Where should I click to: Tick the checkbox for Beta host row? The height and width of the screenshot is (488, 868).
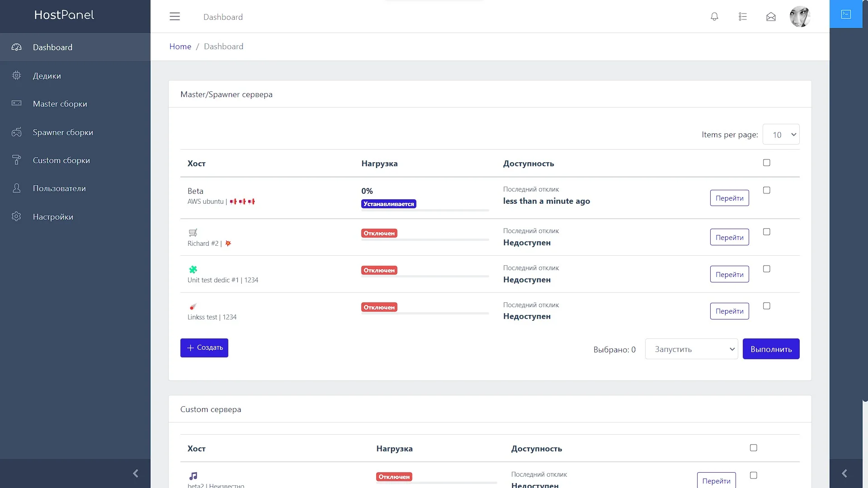point(767,190)
